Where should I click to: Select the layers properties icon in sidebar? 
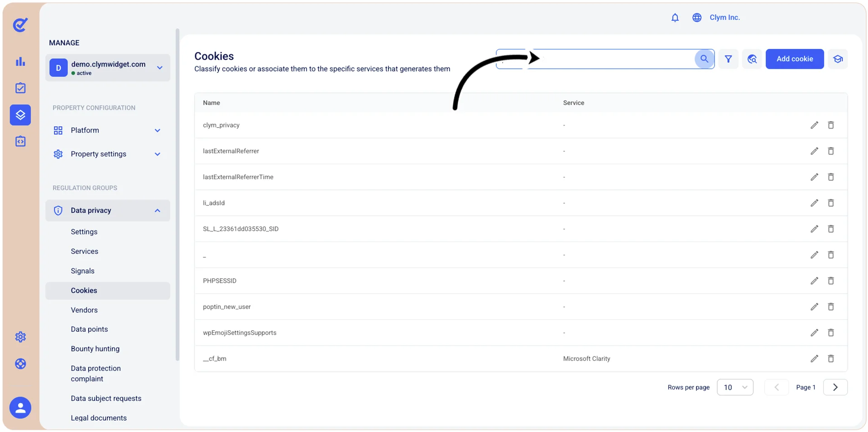click(20, 115)
